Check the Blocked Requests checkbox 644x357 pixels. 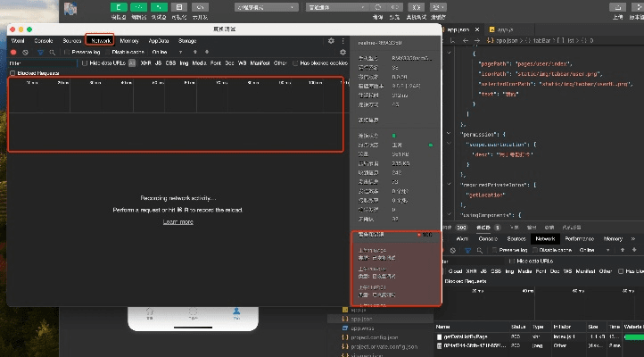coord(12,73)
